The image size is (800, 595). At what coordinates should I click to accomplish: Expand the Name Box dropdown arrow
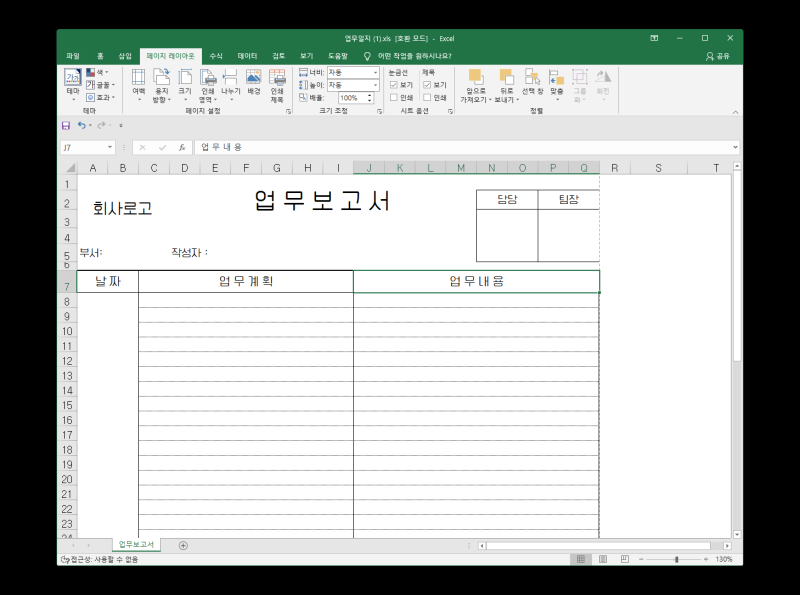coord(110,147)
